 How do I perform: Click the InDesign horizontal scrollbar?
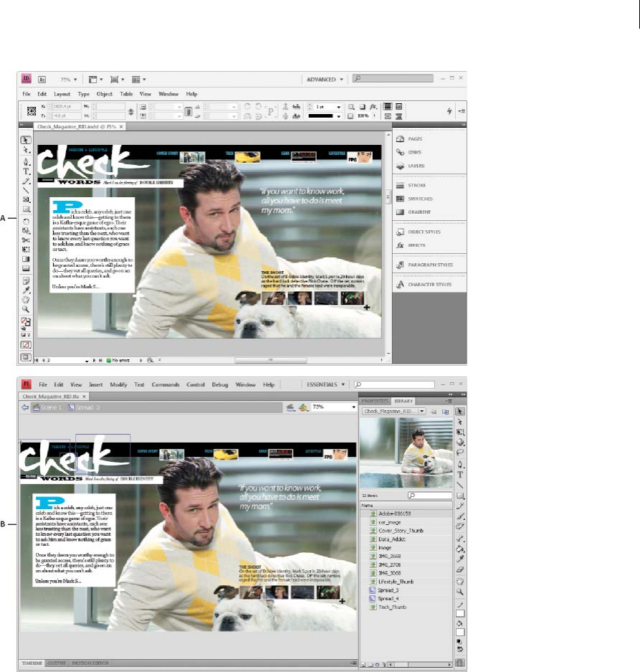(x=271, y=361)
